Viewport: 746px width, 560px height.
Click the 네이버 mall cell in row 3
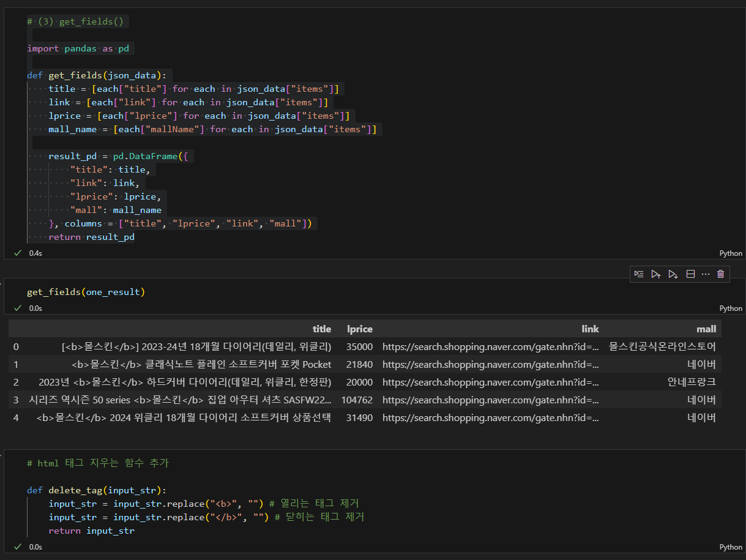point(701,400)
